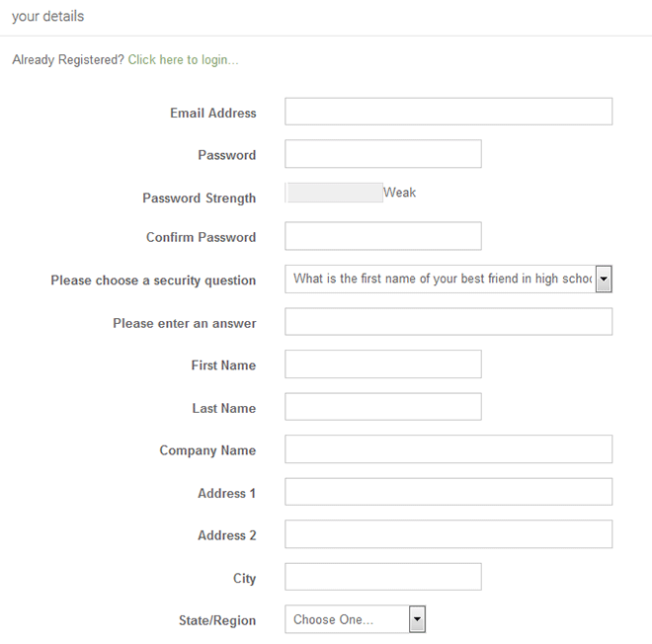Image resolution: width=652 pixels, height=644 pixels.
Task: Click the password strength meter bar
Action: 333,193
